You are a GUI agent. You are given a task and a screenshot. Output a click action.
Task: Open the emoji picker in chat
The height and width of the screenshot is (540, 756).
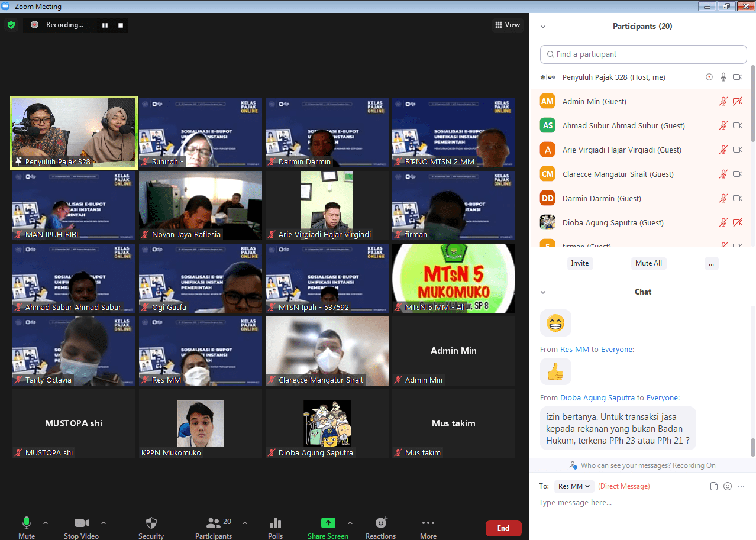pyautogui.click(x=728, y=486)
